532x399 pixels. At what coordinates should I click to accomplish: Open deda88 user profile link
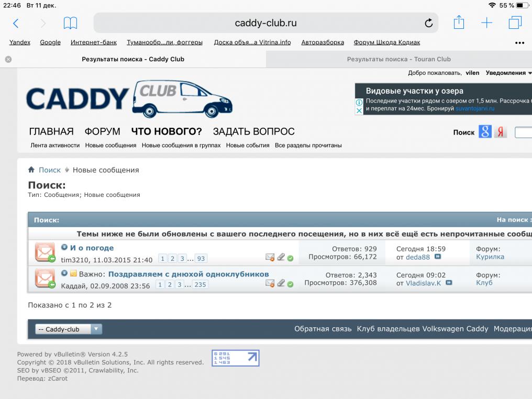click(418, 257)
